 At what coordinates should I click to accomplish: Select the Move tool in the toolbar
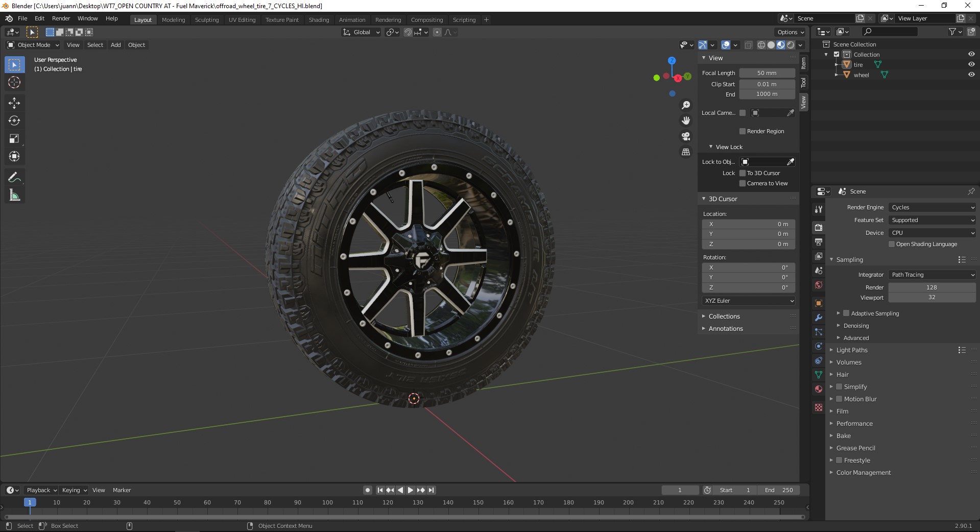[x=14, y=103]
